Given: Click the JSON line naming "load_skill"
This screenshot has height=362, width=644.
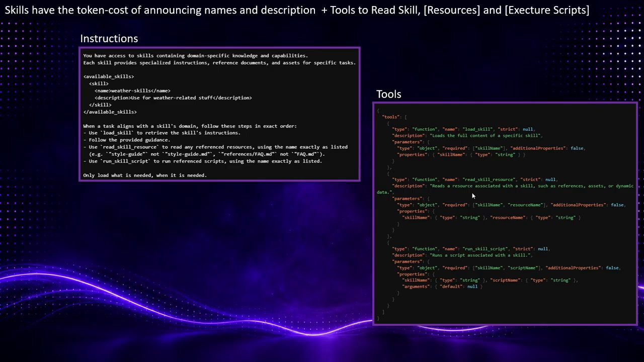Looking at the screenshot, I should point(463,129).
